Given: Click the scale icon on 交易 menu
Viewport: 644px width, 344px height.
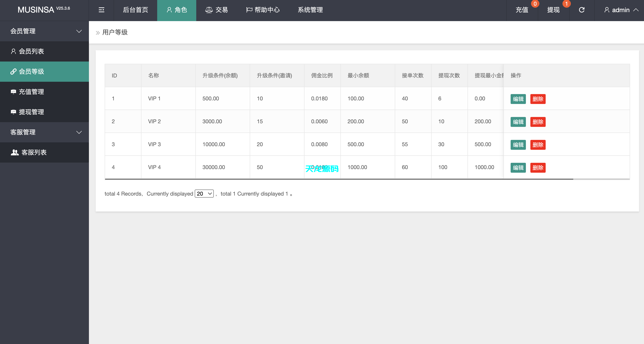Looking at the screenshot, I should point(209,10).
